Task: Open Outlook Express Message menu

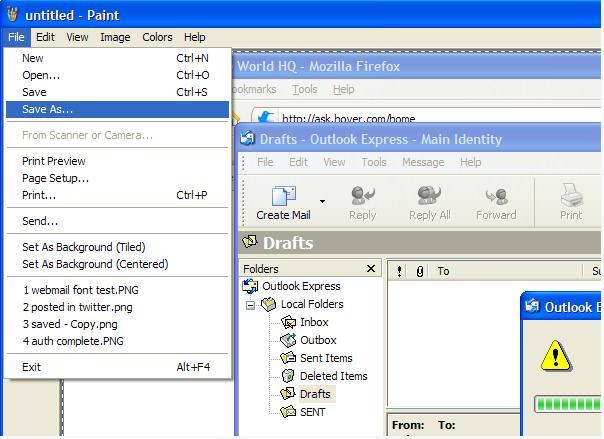Action: (423, 163)
